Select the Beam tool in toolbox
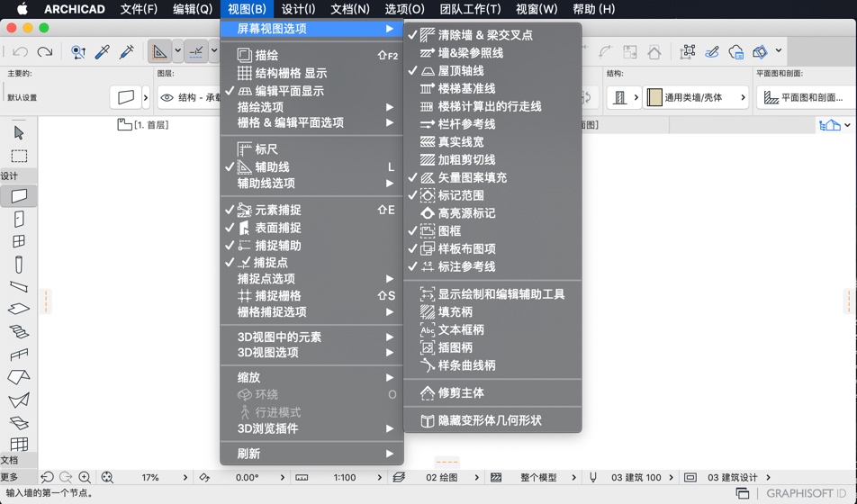Image resolution: width=857 pixels, height=504 pixels. pyautogui.click(x=19, y=286)
